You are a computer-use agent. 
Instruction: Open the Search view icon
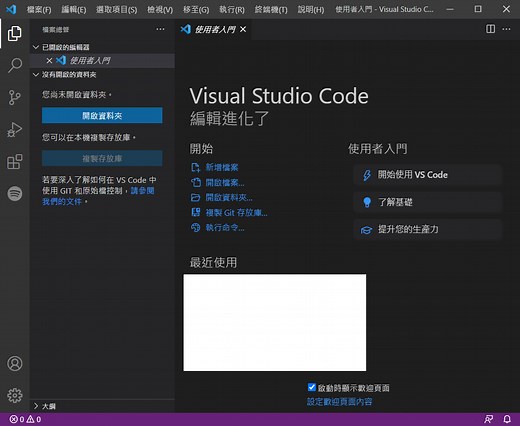(15, 65)
